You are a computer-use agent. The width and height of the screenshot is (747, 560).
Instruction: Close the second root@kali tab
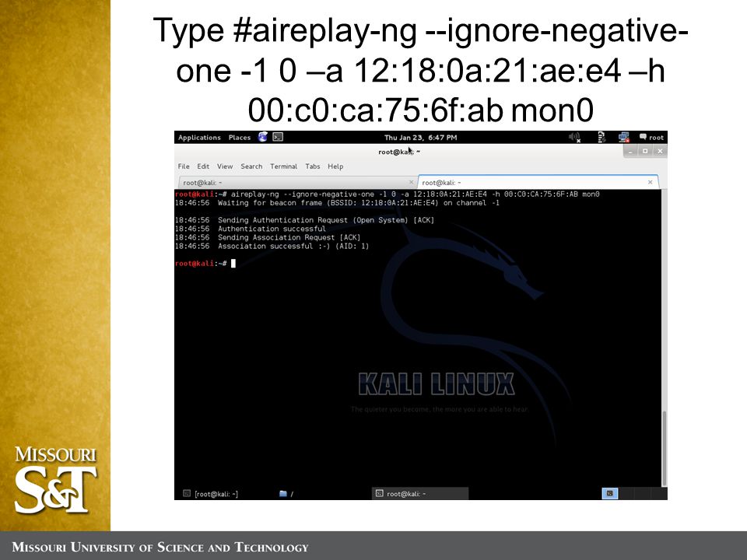click(651, 182)
